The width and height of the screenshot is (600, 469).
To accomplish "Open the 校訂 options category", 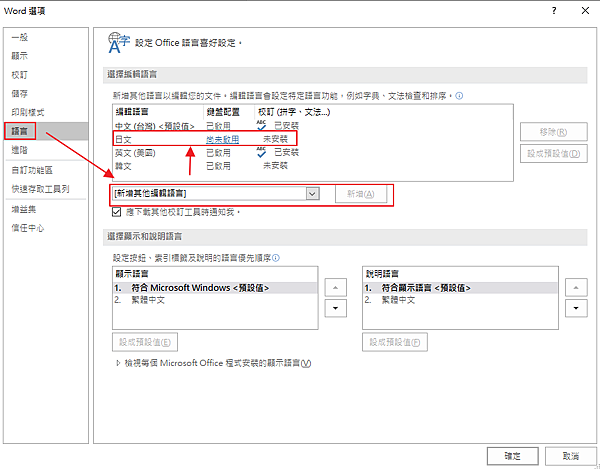I will coord(20,75).
